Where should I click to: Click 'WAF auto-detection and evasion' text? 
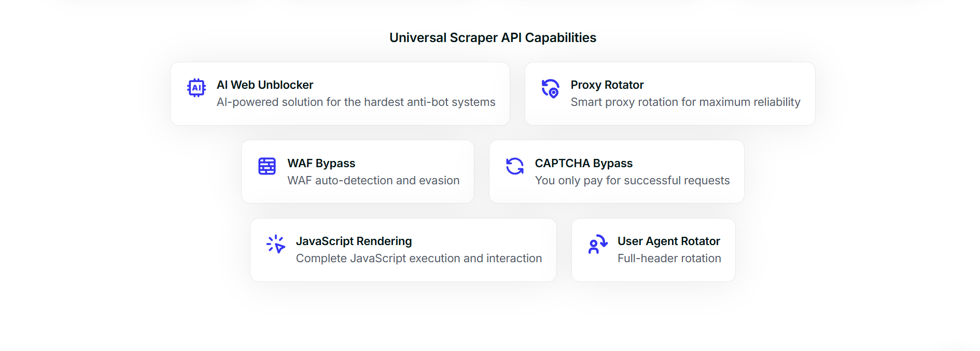click(x=373, y=181)
